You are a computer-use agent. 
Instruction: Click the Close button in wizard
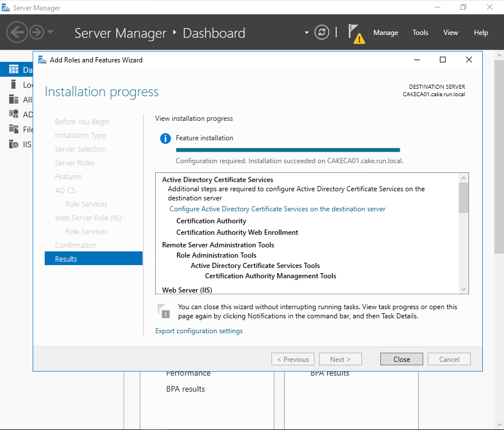(401, 360)
